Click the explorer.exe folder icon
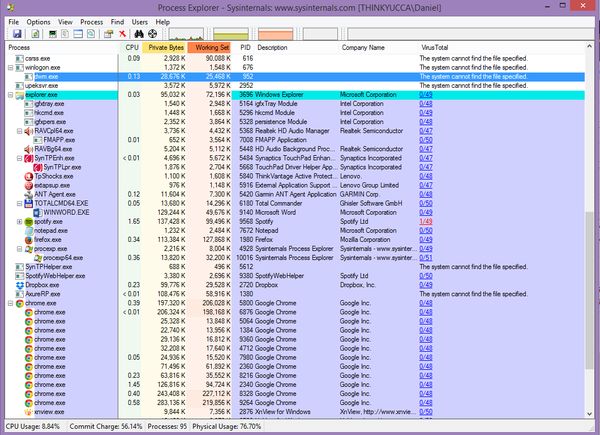 (x=20, y=95)
